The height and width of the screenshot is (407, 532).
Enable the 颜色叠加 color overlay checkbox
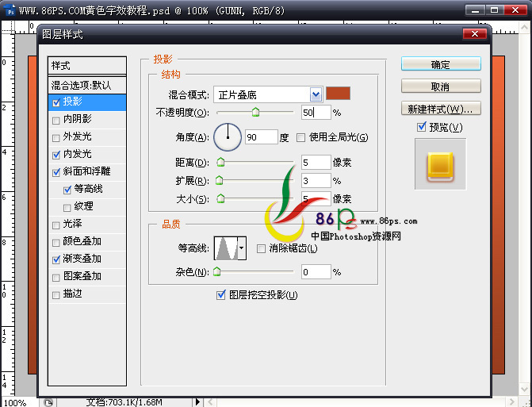pos(56,243)
